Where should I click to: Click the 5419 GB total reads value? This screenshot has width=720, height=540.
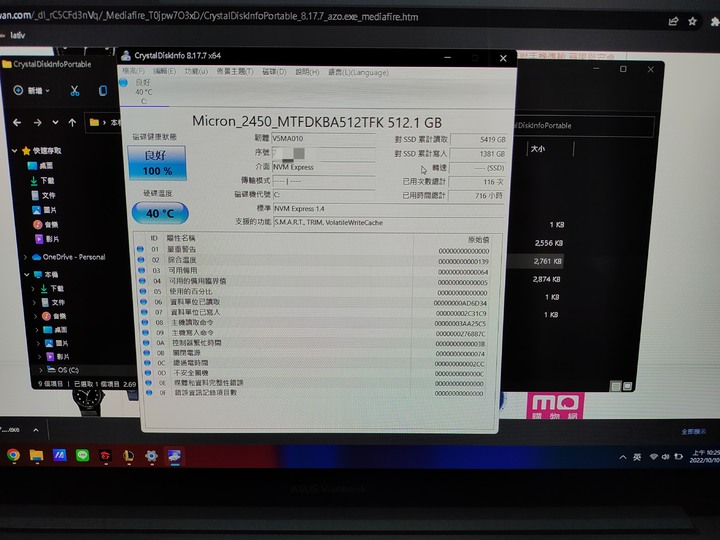pyautogui.click(x=478, y=139)
